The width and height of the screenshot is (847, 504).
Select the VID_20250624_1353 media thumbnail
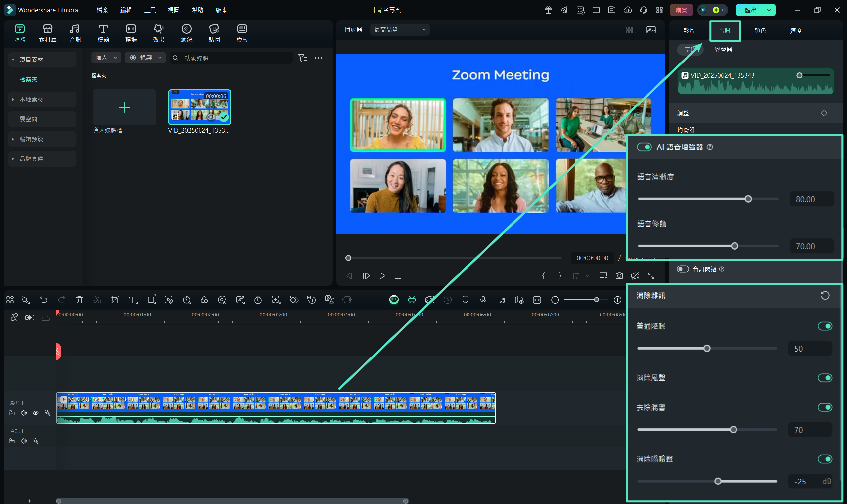pos(200,107)
